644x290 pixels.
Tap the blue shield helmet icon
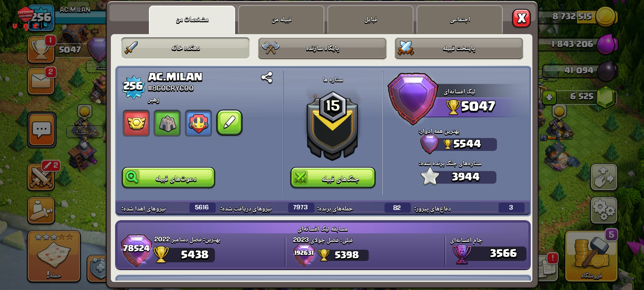pos(198,123)
